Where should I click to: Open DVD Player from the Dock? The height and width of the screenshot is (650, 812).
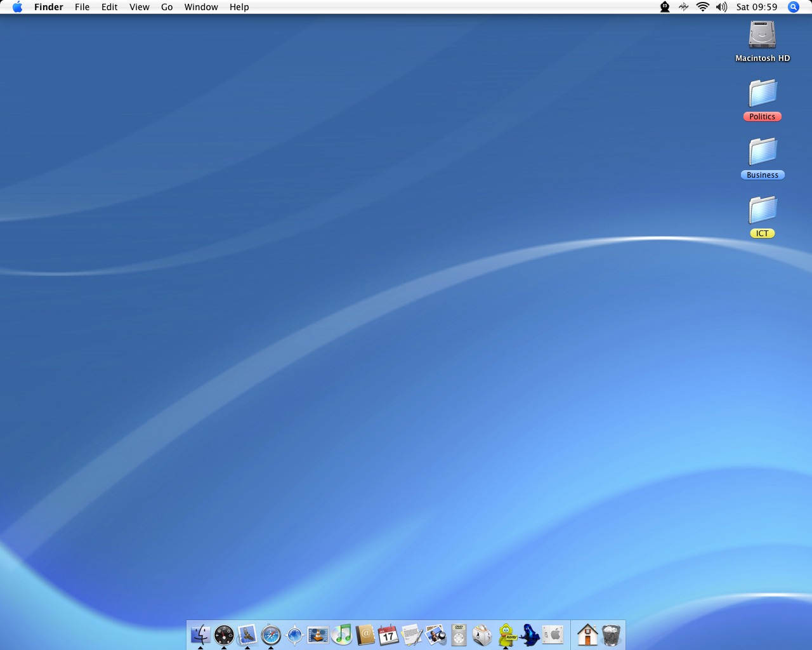[x=459, y=634]
